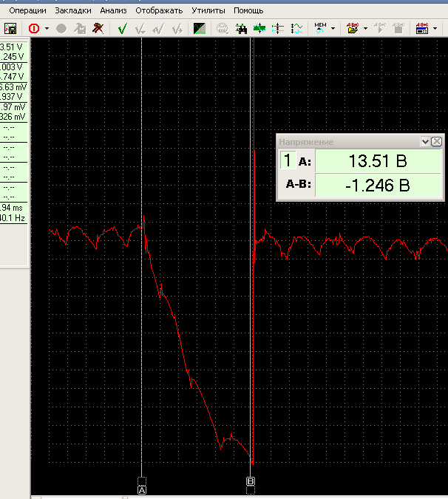Click the binoculars search icon

241,28
